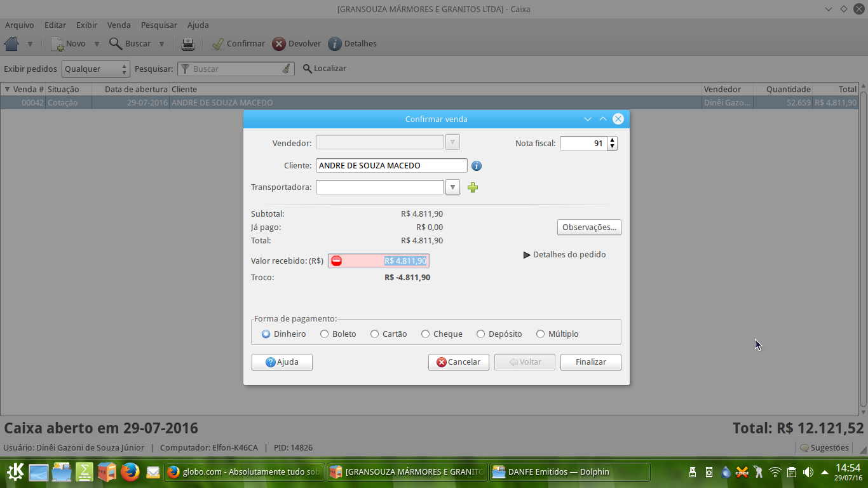Screen dimensions: 868x488
Task: Click the Ajuda button in dialog
Action: [282, 362]
